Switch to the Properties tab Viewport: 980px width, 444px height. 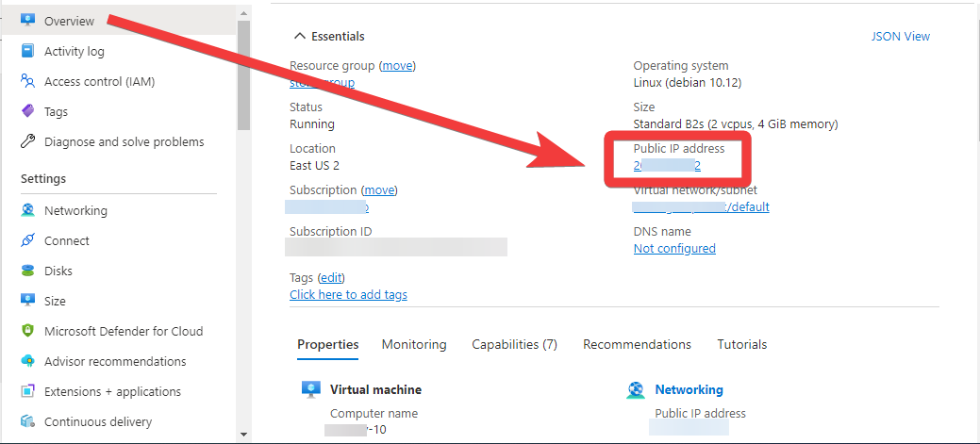[327, 345]
